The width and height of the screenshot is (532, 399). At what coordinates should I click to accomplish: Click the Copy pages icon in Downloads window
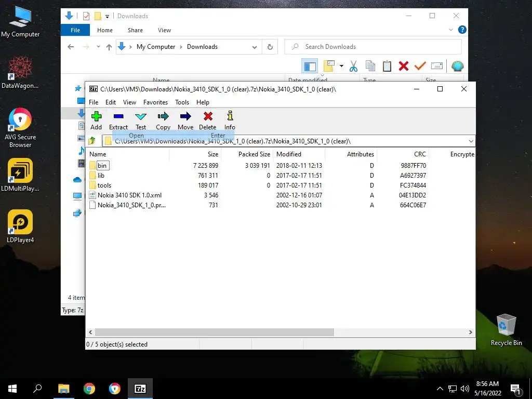tap(370, 66)
